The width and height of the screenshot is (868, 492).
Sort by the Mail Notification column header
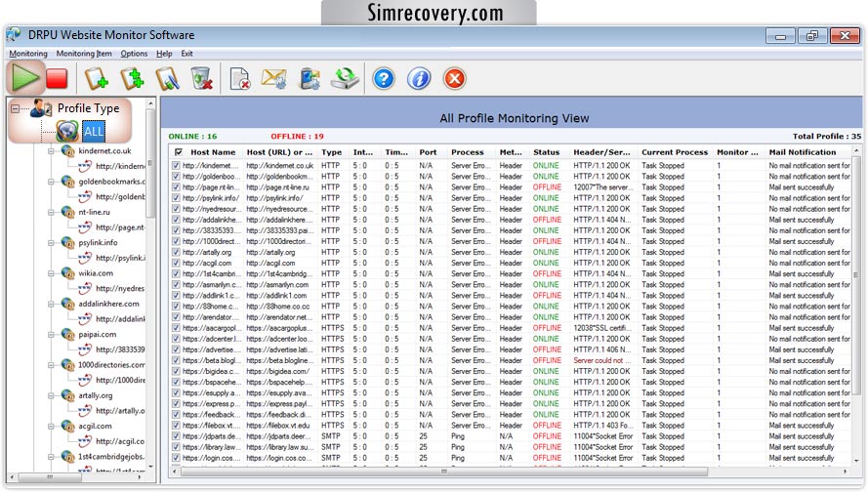803,152
